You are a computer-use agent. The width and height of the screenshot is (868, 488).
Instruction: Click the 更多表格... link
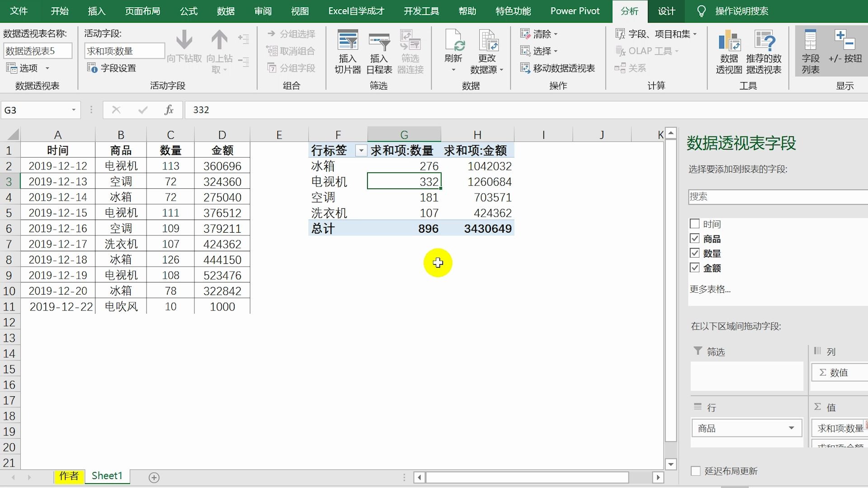[710, 289]
